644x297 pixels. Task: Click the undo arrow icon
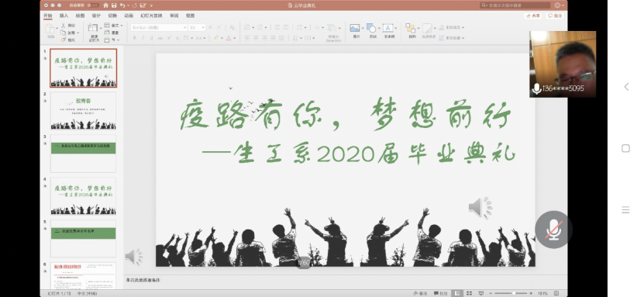click(x=122, y=5)
